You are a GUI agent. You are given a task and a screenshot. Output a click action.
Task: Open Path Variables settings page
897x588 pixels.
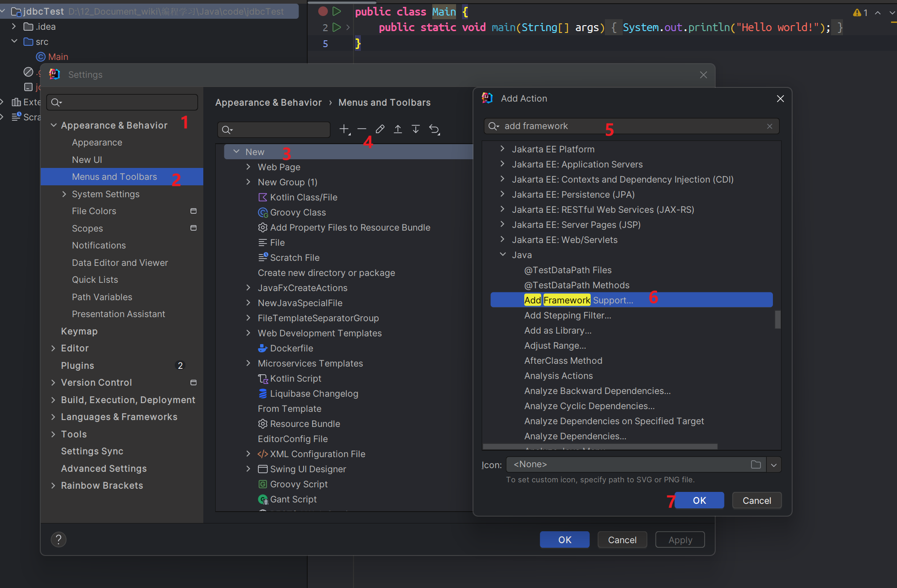102,297
